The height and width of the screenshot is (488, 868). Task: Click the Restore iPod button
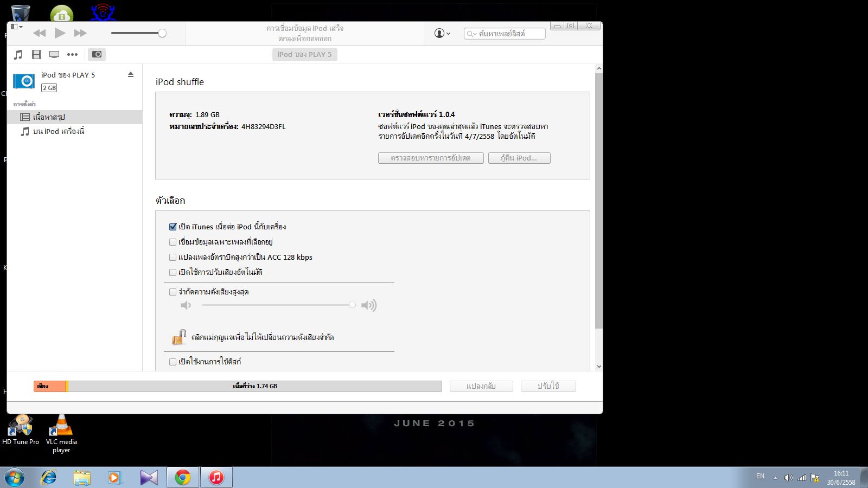(519, 158)
